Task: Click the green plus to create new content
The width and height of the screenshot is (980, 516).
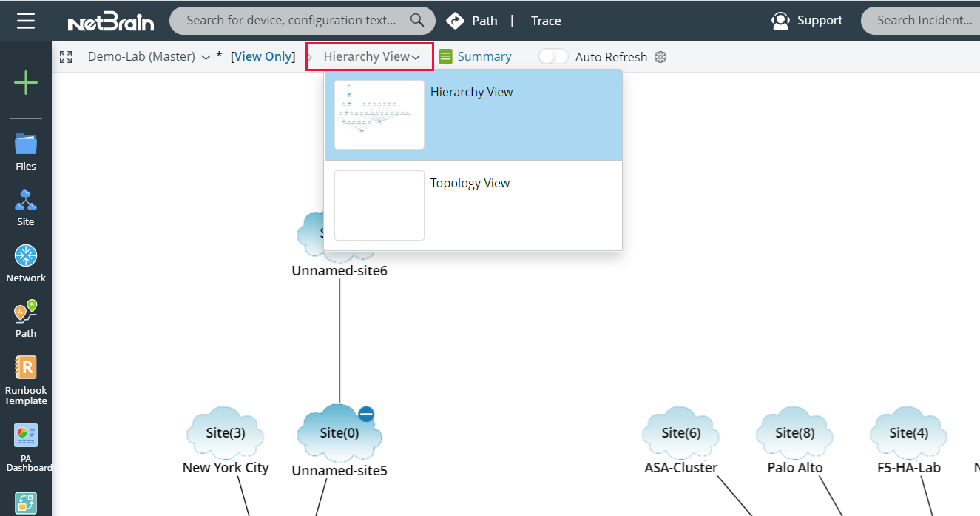Action: click(25, 83)
